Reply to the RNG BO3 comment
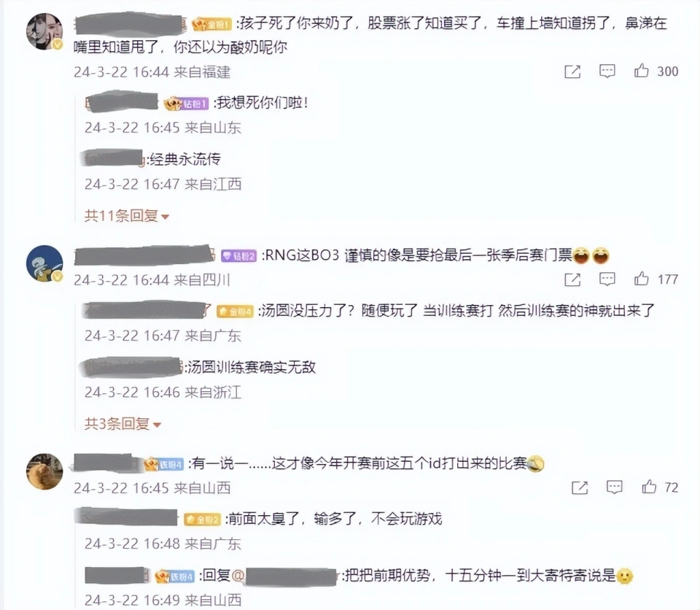 [607, 279]
